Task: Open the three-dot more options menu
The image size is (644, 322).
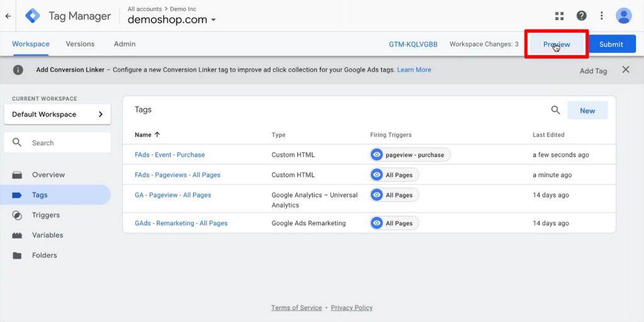Action: [602, 16]
